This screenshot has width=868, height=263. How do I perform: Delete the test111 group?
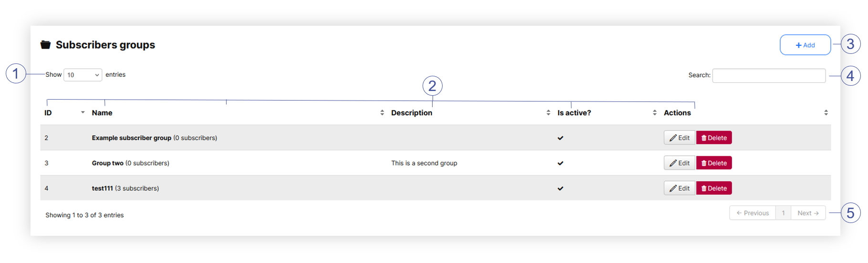click(714, 188)
